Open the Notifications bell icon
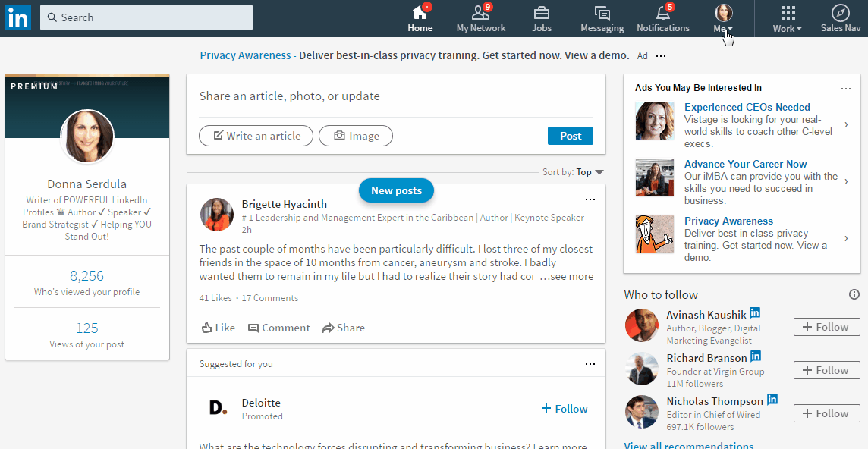 662,13
